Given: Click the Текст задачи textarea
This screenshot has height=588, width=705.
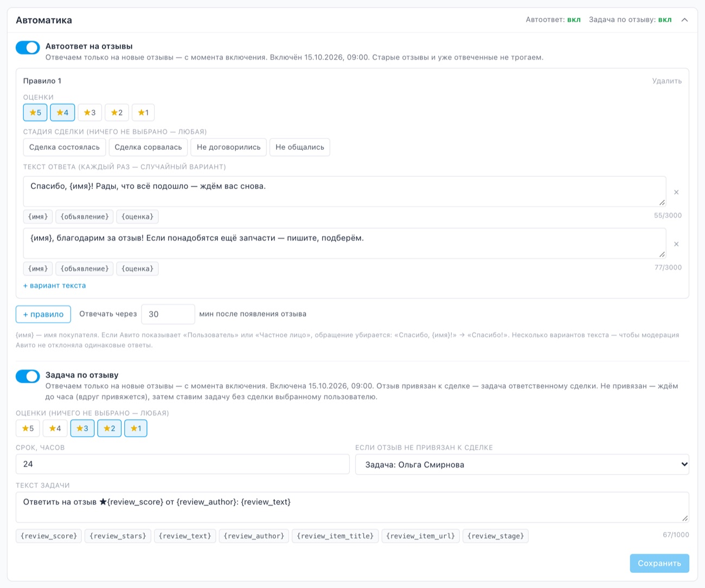Looking at the screenshot, I should click(352, 507).
